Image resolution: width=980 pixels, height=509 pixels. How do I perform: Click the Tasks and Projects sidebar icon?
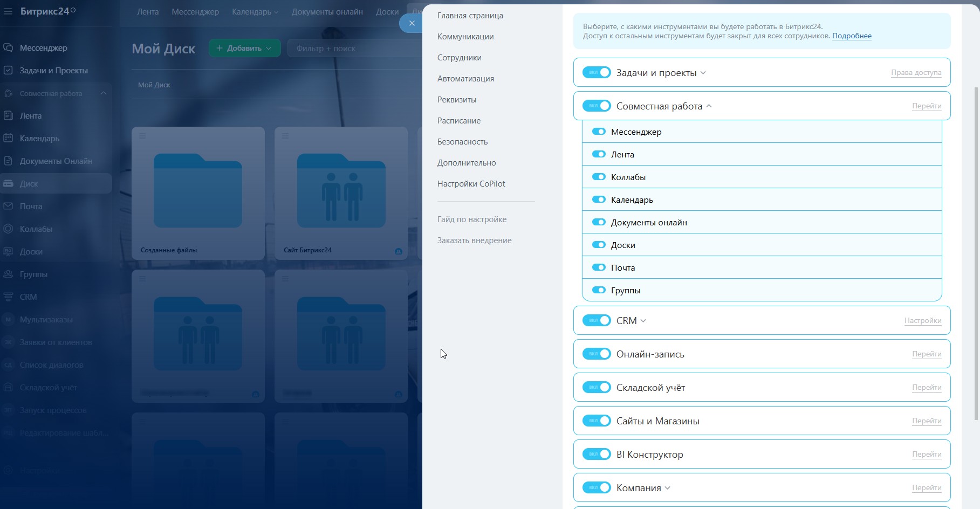[8, 70]
